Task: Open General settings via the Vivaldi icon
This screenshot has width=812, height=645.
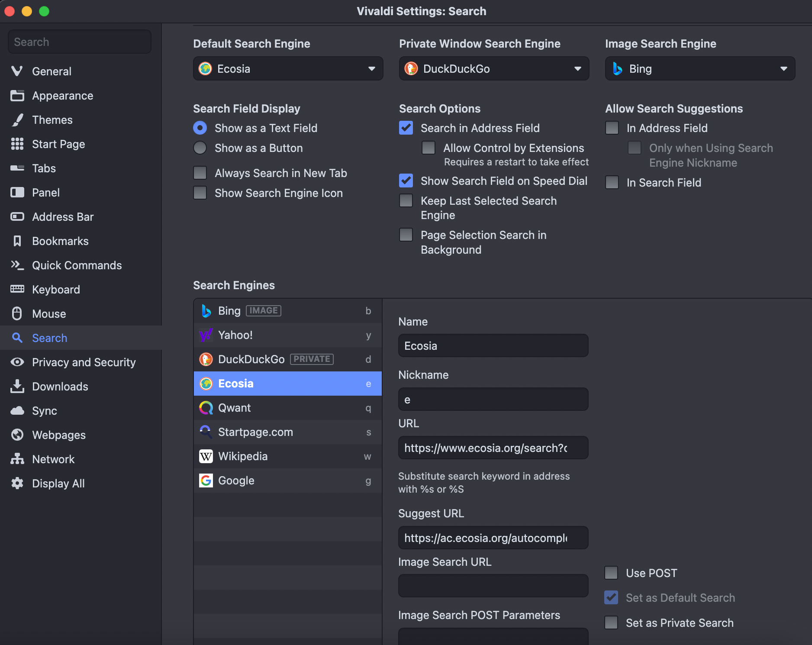Action: (17, 71)
